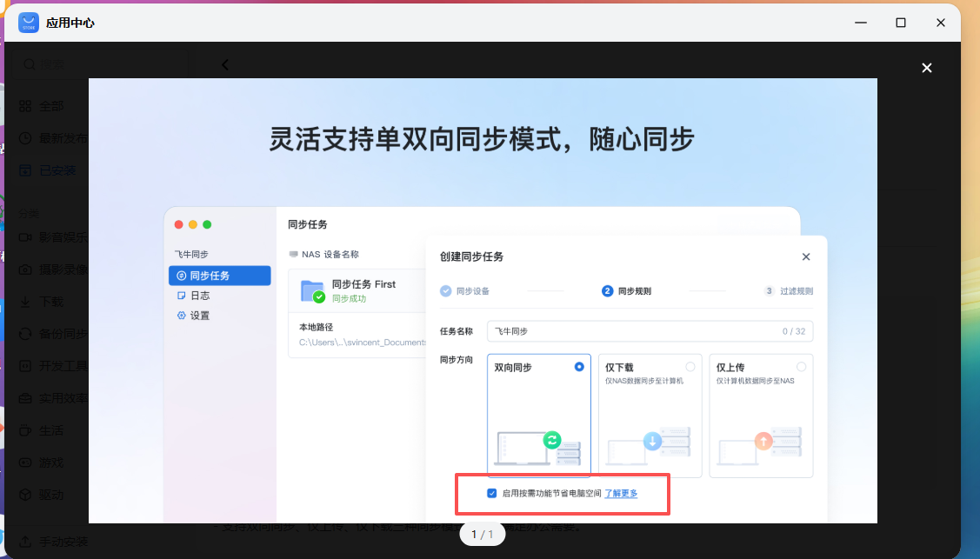Image resolution: width=980 pixels, height=559 pixels.
Task: Select the 摄影录像 camera category
Action: tap(53, 270)
